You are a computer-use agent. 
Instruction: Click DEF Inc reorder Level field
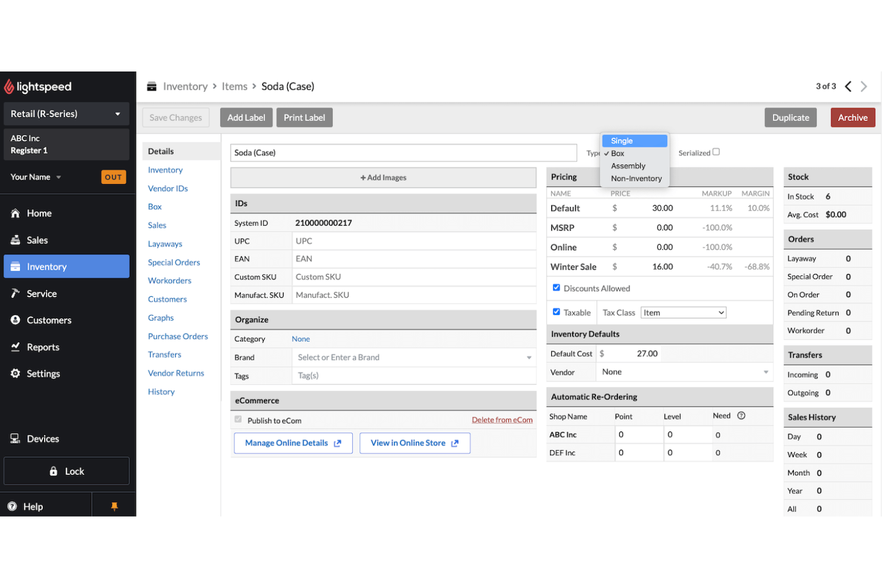688,453
